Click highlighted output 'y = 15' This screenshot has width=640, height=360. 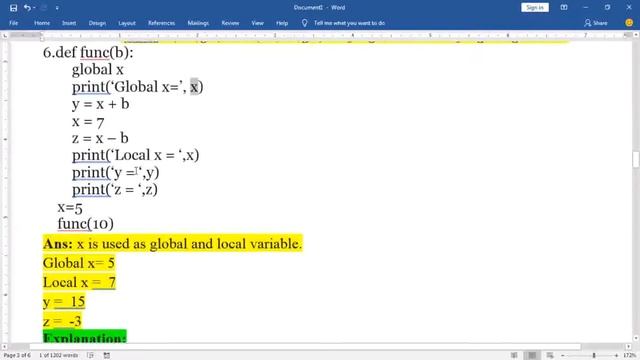tap(64, 302)
